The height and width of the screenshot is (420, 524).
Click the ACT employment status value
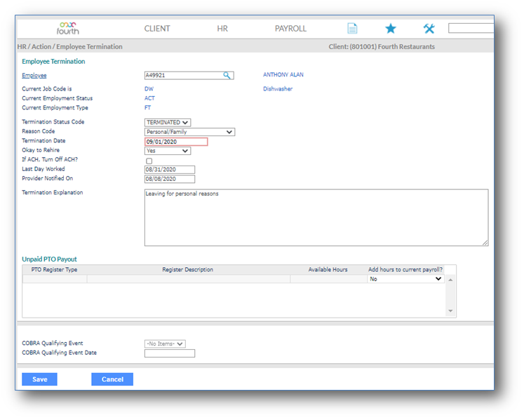click(x=149, y=98)
